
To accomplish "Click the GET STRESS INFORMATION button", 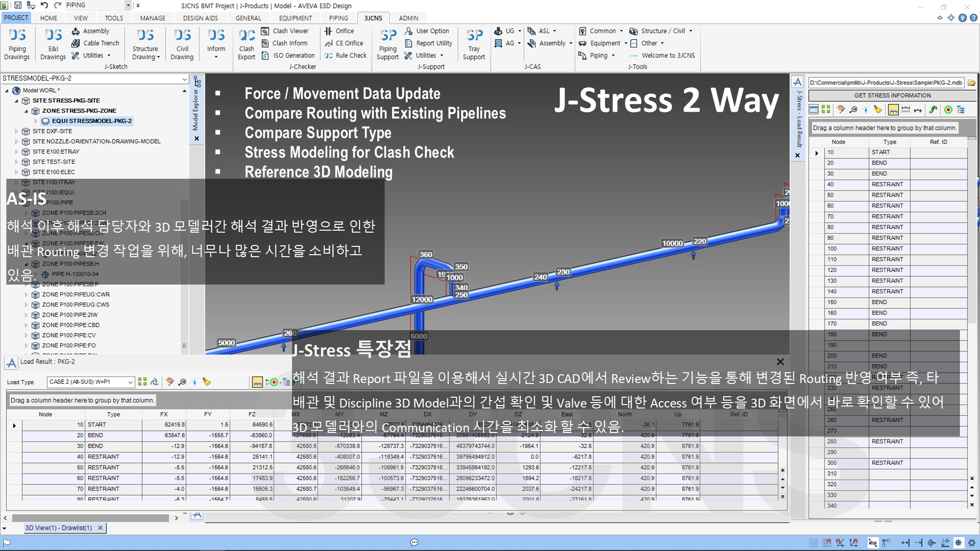I will (x=892, y=96).
